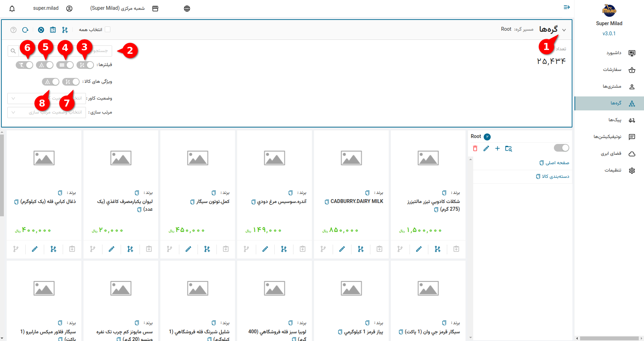
Task: Click the refresh icon in the top toolbar
Action: [25, 30]
